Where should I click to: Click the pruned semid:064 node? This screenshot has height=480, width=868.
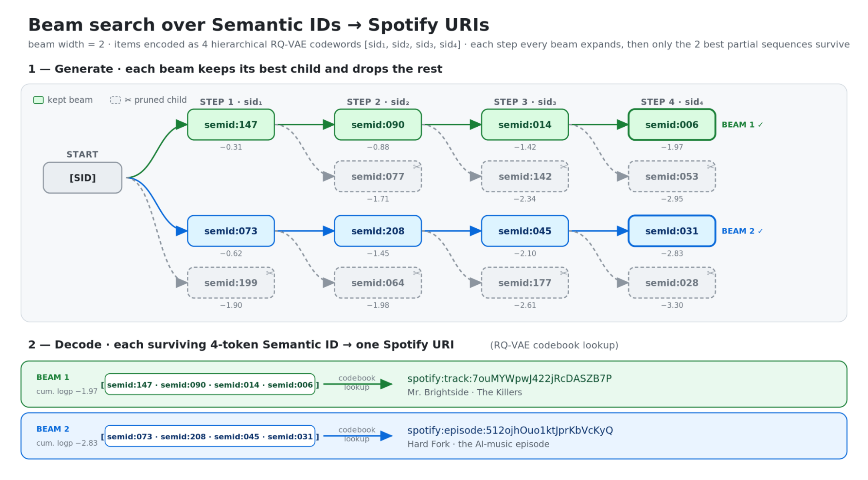point(378,283)
